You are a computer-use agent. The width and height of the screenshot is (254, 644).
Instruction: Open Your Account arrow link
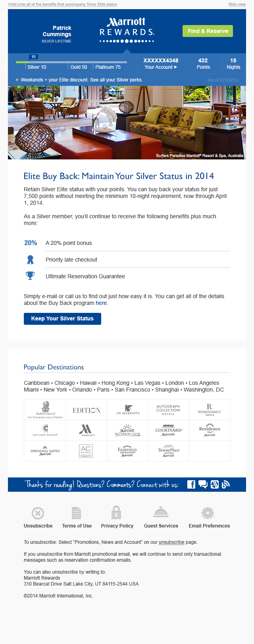click(x=161, y=67)
